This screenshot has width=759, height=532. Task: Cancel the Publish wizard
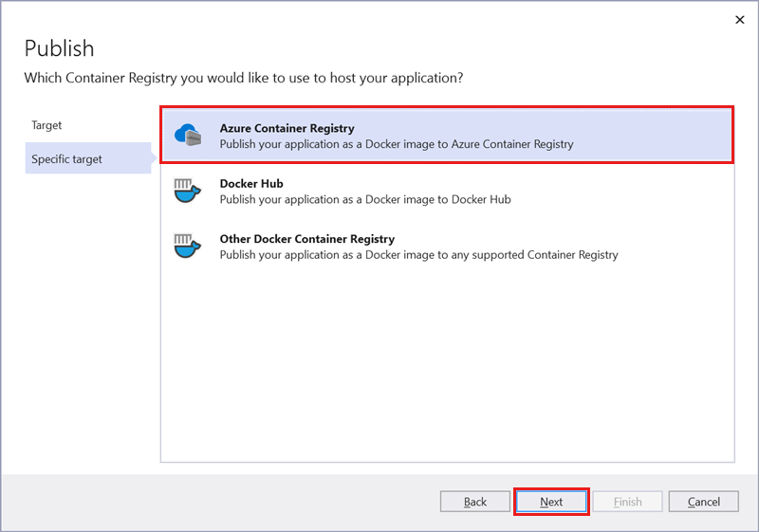coord(703,502)
